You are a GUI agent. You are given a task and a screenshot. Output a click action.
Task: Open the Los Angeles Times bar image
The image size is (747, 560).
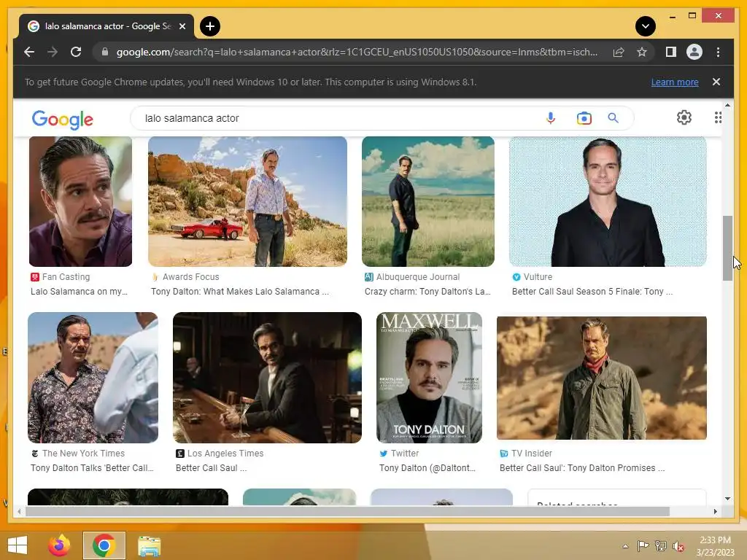(267, 378)
